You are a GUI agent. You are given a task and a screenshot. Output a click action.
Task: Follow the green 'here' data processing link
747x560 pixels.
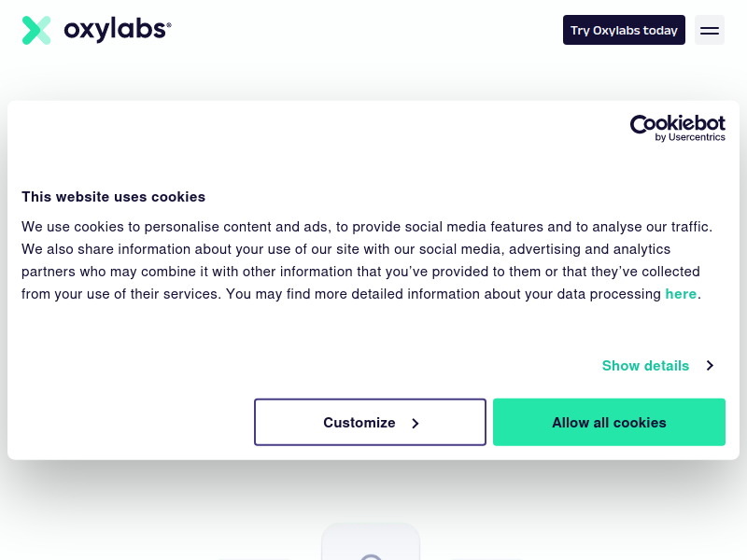(x=681, y=294)
